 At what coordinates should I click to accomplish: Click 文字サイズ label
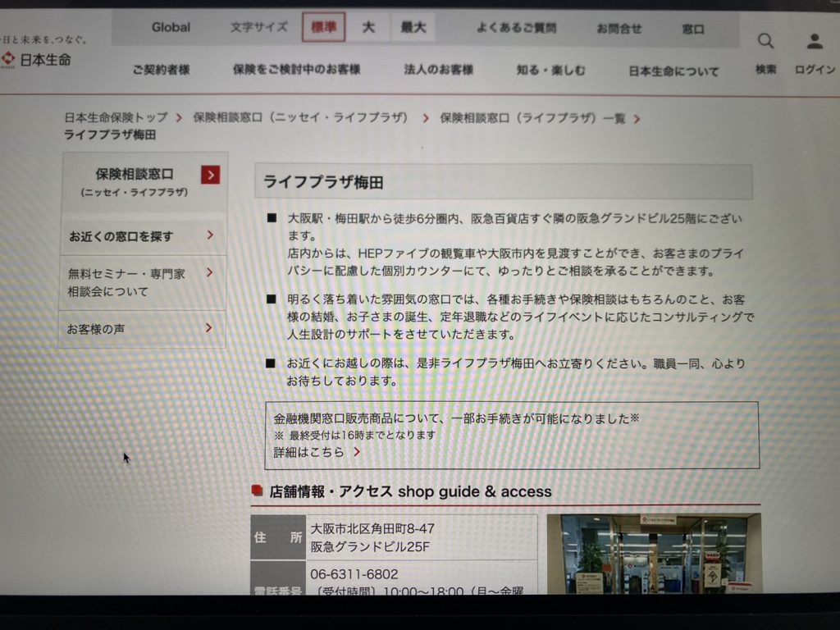(258, 27)
